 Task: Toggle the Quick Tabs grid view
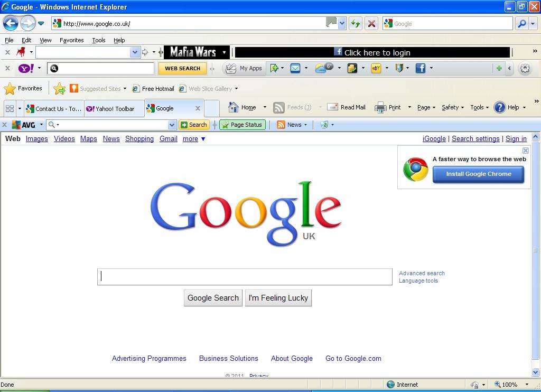(x=10, y=108)
